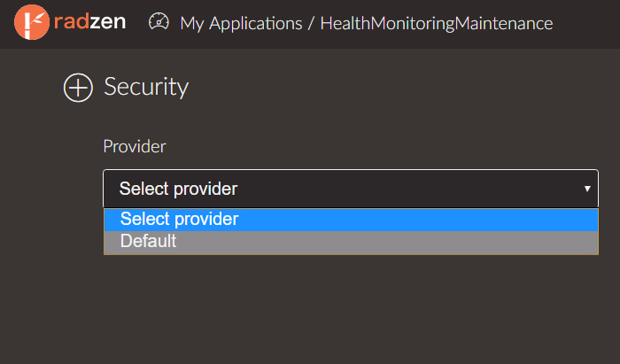Viewport: 620px width, 364px height.
Task: Click the slash separator in the breadcrumb
Action: (311, 23)
